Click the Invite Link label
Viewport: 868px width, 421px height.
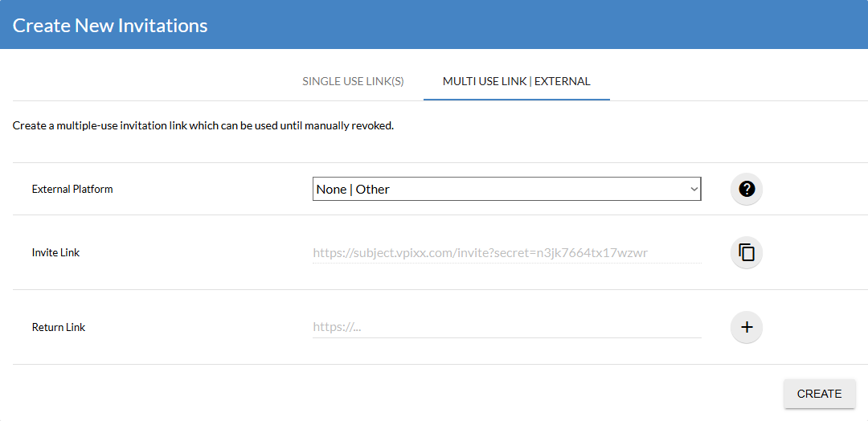point(56,253)
